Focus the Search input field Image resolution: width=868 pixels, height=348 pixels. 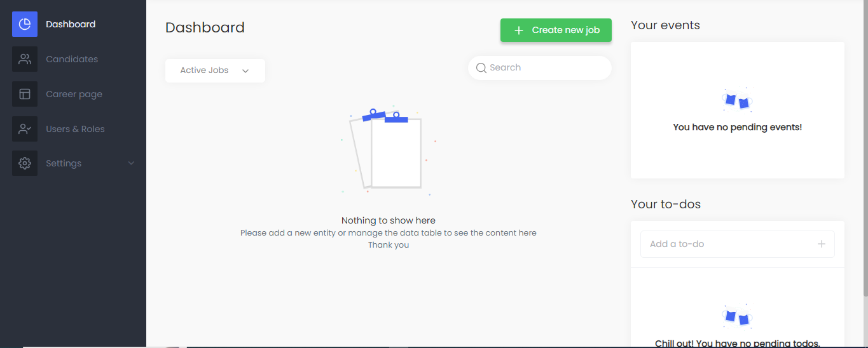tap(547, 68)
